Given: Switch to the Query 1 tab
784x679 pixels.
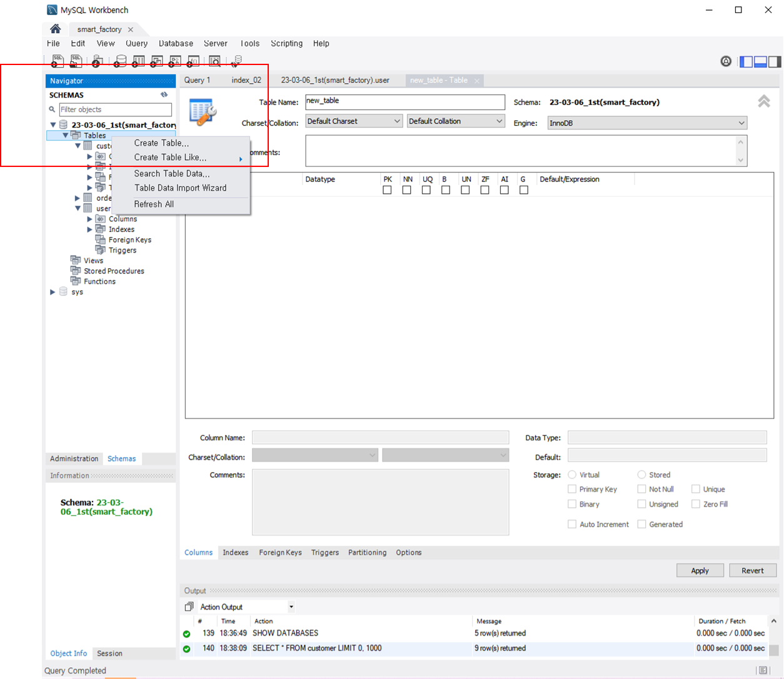Looking at the screenshot, I should point(197,80).
